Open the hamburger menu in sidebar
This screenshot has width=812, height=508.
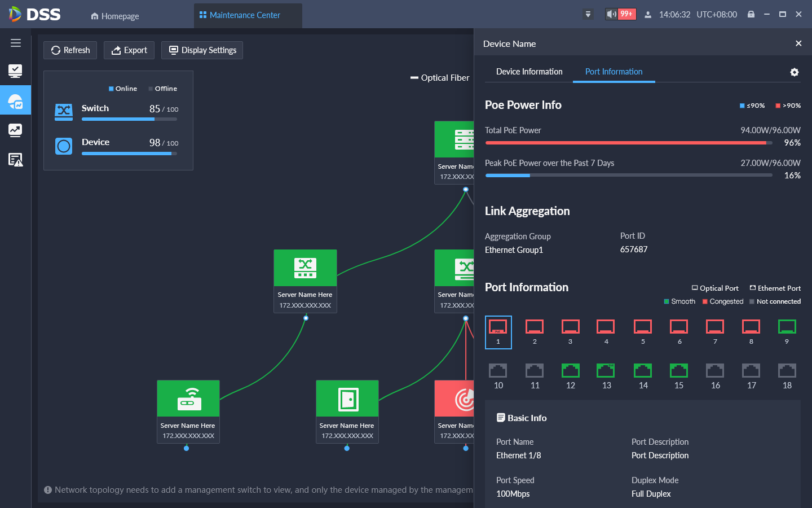tap(16, 43)
